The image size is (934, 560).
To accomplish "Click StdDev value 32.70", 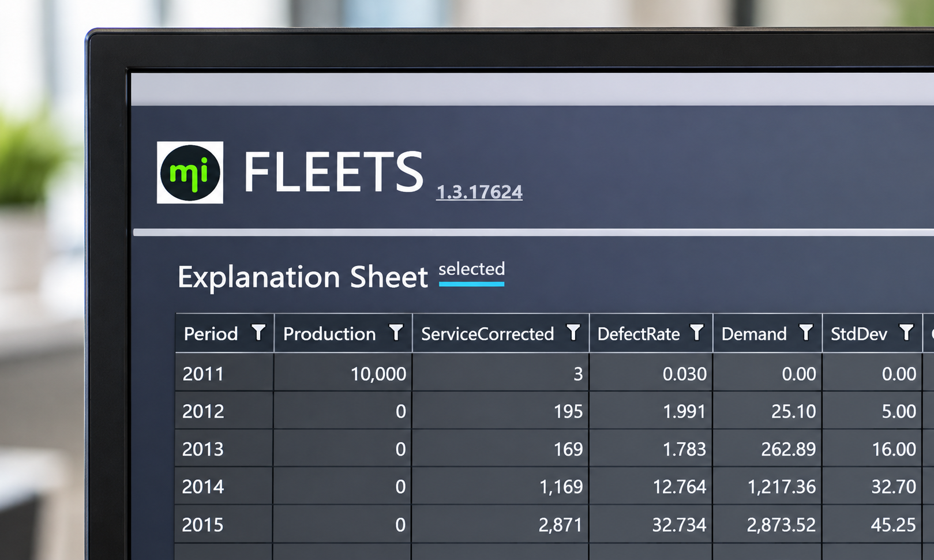I will 894,487.
